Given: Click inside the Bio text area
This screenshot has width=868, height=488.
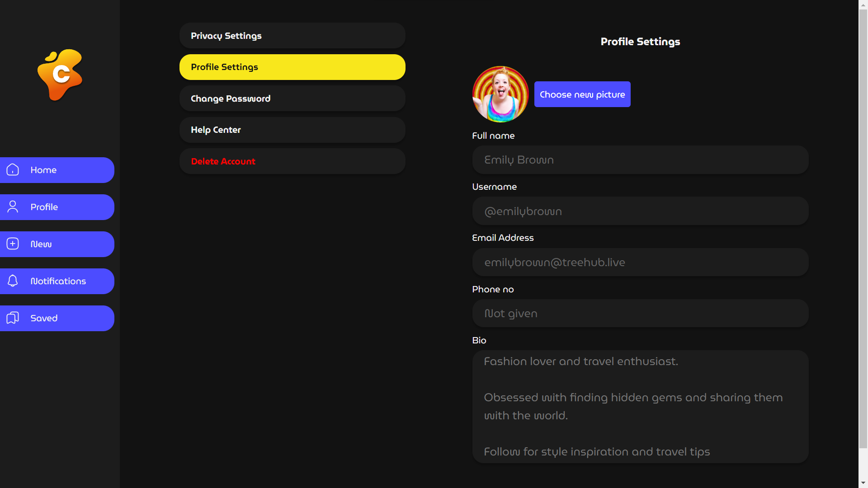Looking at the screenshot, I should (640, 407).
